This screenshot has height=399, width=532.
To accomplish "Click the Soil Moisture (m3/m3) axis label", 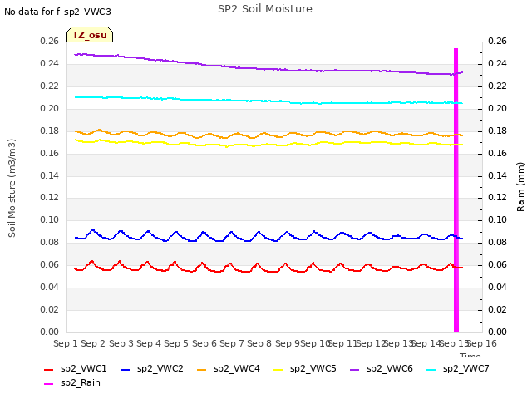I will pos(12,188).
